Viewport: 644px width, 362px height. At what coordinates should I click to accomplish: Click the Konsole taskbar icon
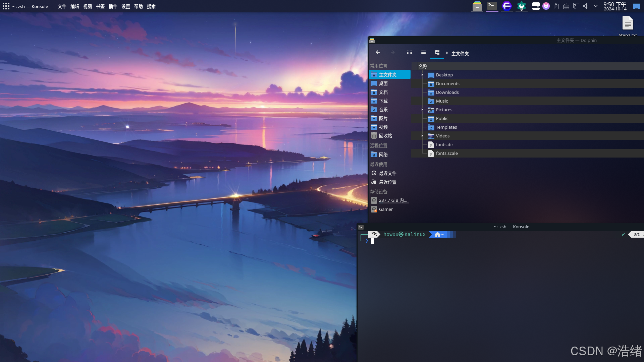pyautogui.click(x=492, y=6)
